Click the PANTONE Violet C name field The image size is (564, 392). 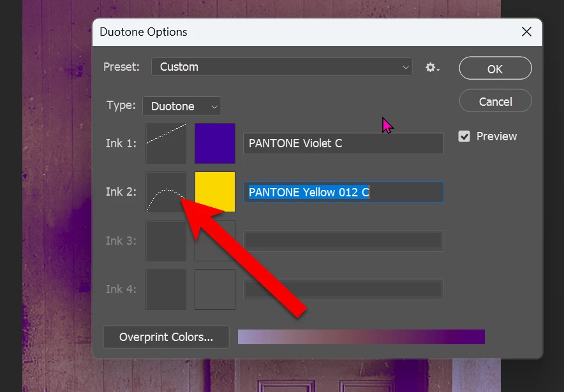(x=343, y=143)
